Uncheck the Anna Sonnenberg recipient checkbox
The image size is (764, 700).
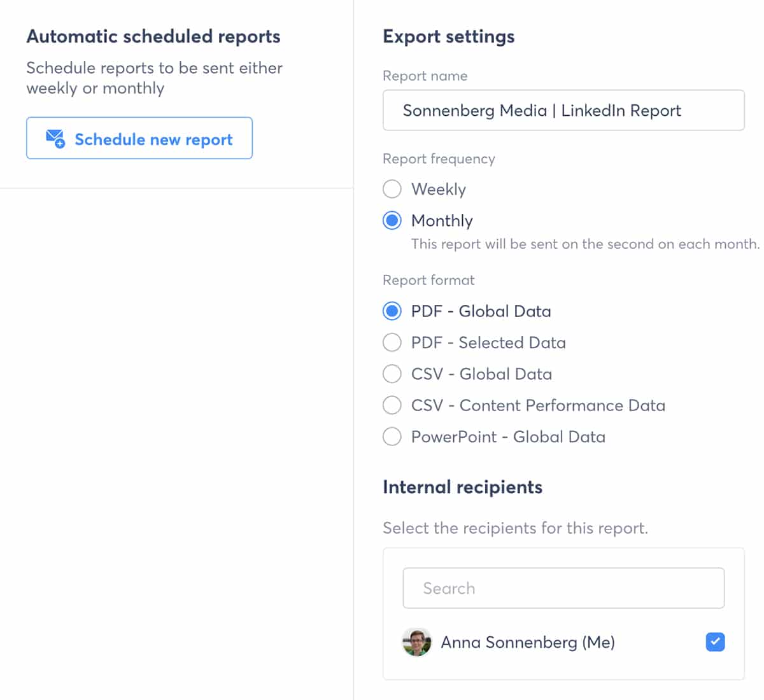point(715,642)
